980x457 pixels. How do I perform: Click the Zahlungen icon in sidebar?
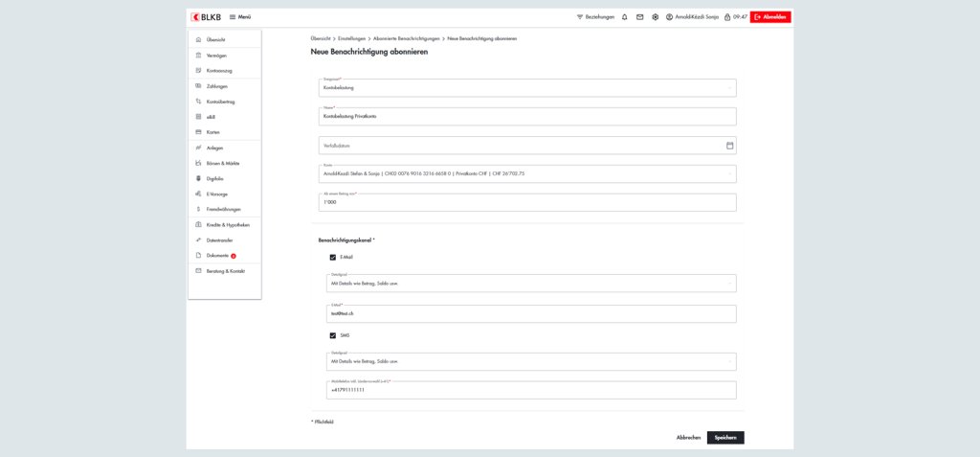pyautogui.click(x=198, y=86)
